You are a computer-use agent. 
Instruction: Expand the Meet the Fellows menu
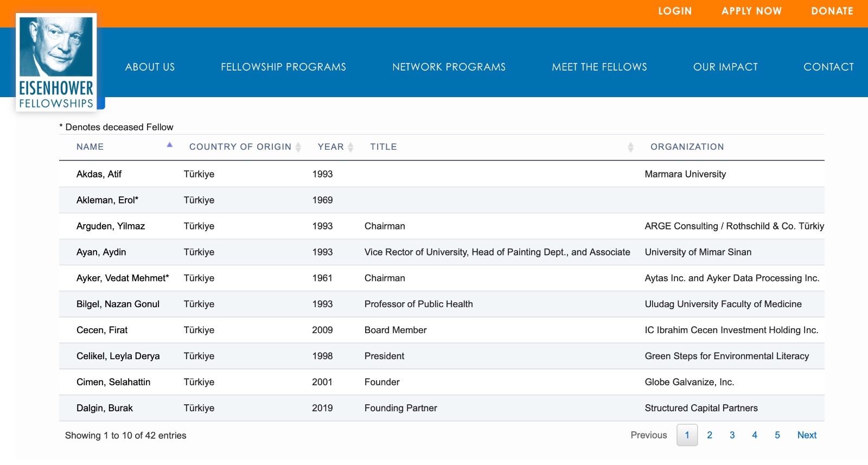point(599,67)
